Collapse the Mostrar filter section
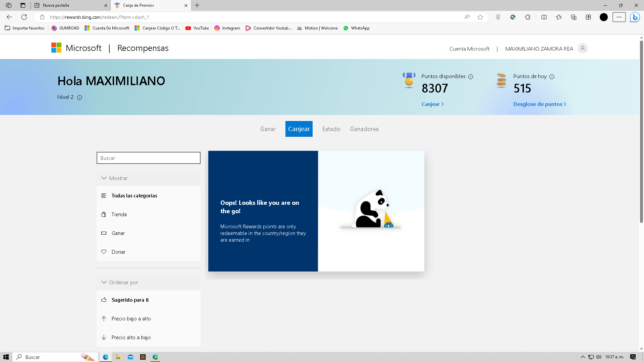The width and height of the screenshot is (644, 362). click(x=149, y=178)
